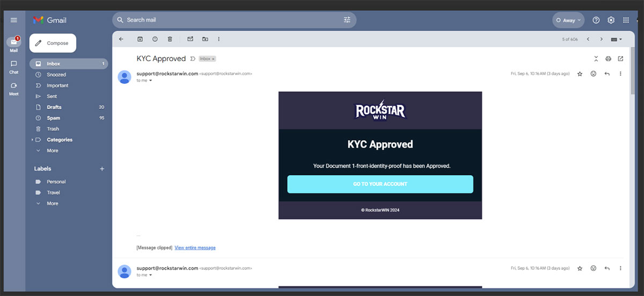Screen dimensions: 644x296
Task: Show details of the first message's 'to me'
Action: coord(150,80)
